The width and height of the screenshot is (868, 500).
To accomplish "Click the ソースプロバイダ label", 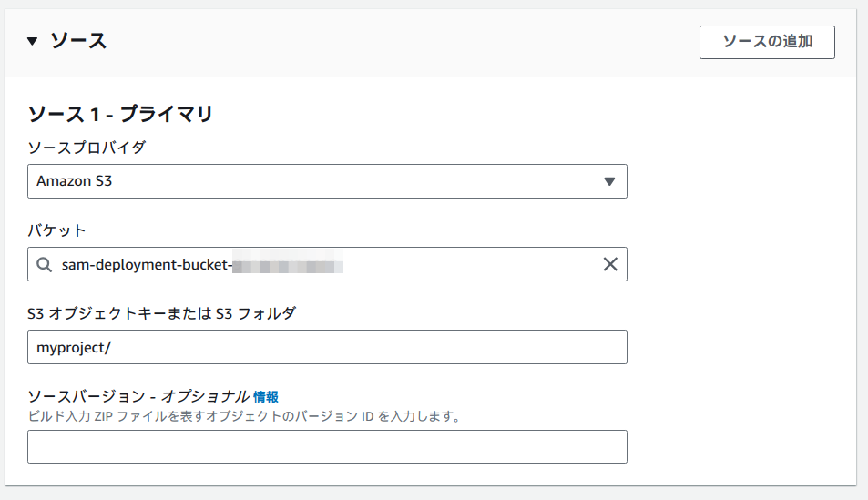I will coord(87,148).
